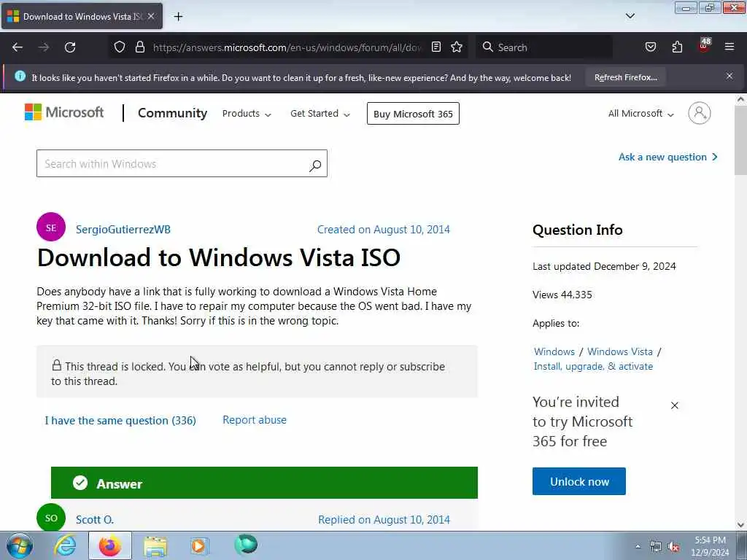This screenshot has width=747, height=560.
Task: Click the muted volume tray icon
Action: pyautogui.click(x=673, y=547)
